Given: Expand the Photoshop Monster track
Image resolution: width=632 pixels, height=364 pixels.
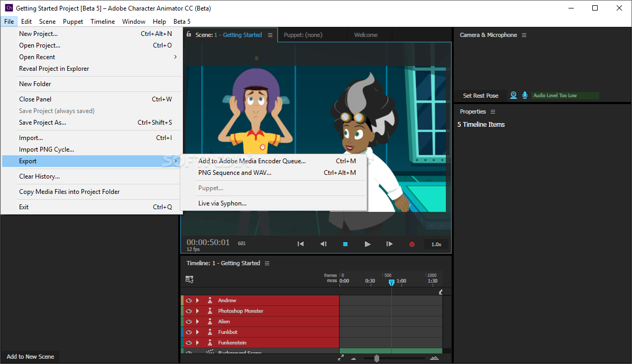Looking at the screenshot, I should [x=198, y=311].
